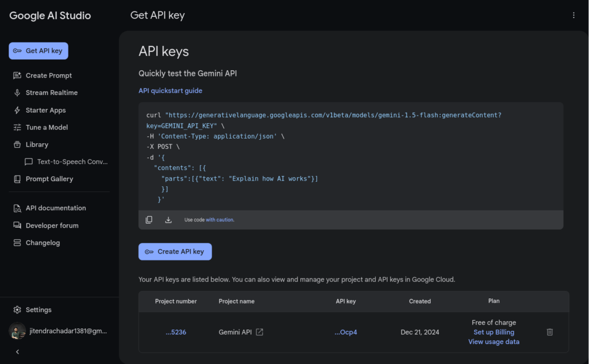The height and width of the screenshot is (364, 589).
Task: Open Settings in the sidebar
Action: [39, 310]
